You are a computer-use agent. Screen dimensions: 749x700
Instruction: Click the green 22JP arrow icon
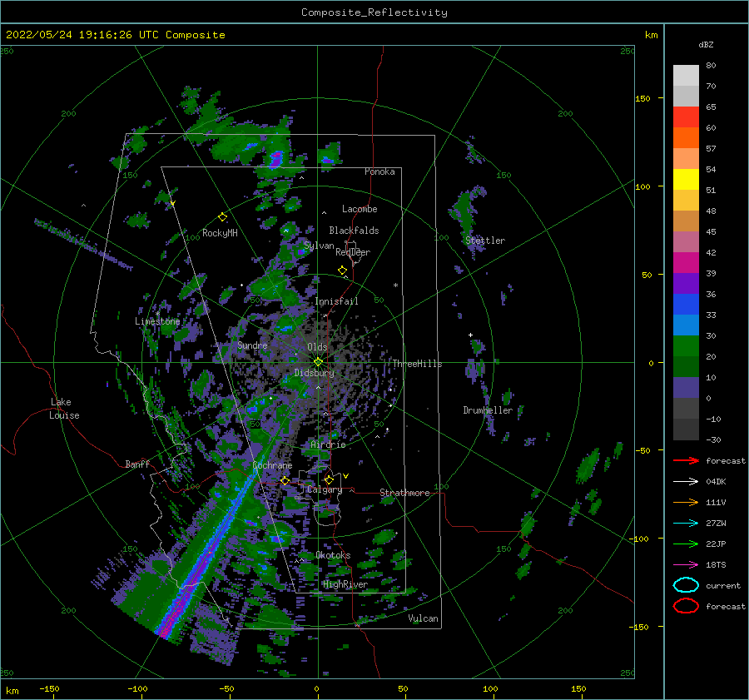686,544
